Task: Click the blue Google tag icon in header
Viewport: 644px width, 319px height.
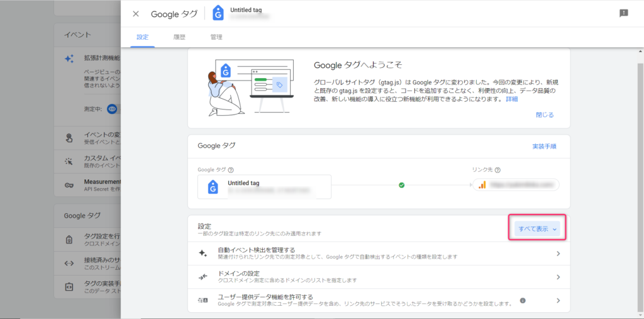Action: coord(218,14)
